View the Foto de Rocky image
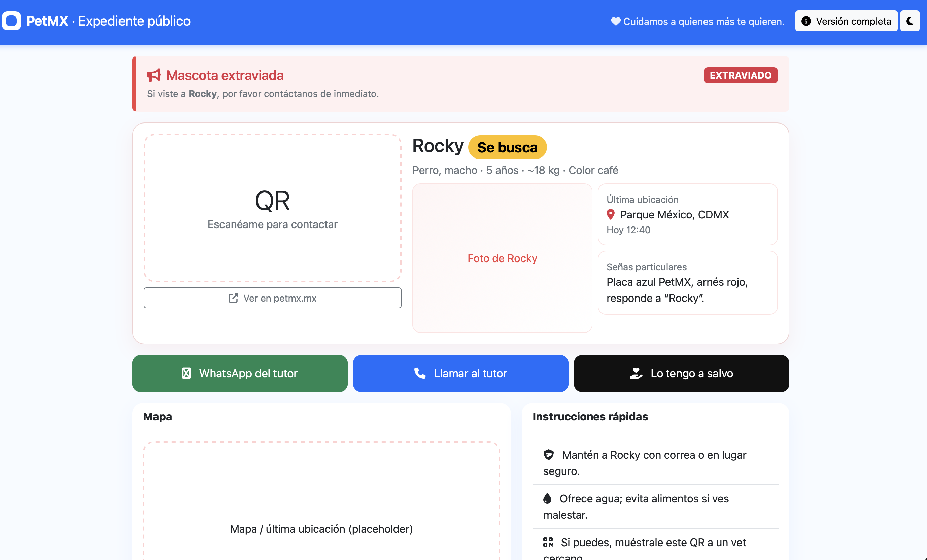This screenshot has height=560, width=927. pos(502,258)
